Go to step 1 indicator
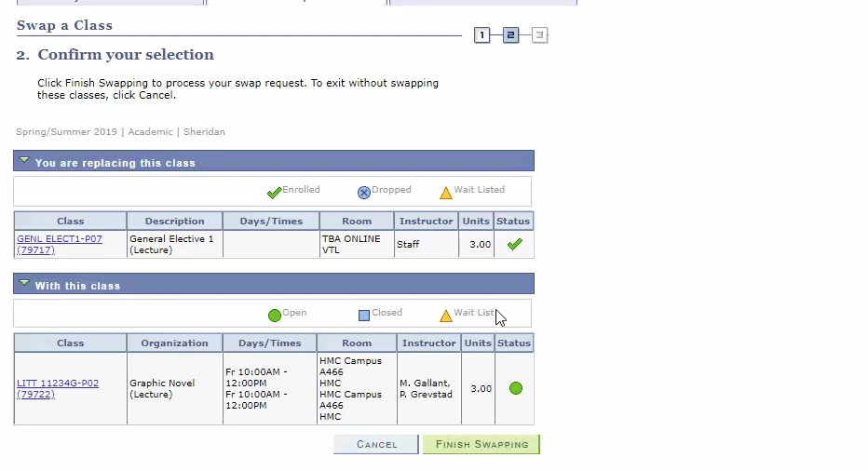Viewport: 868px width, 471px height. point(481,35)
